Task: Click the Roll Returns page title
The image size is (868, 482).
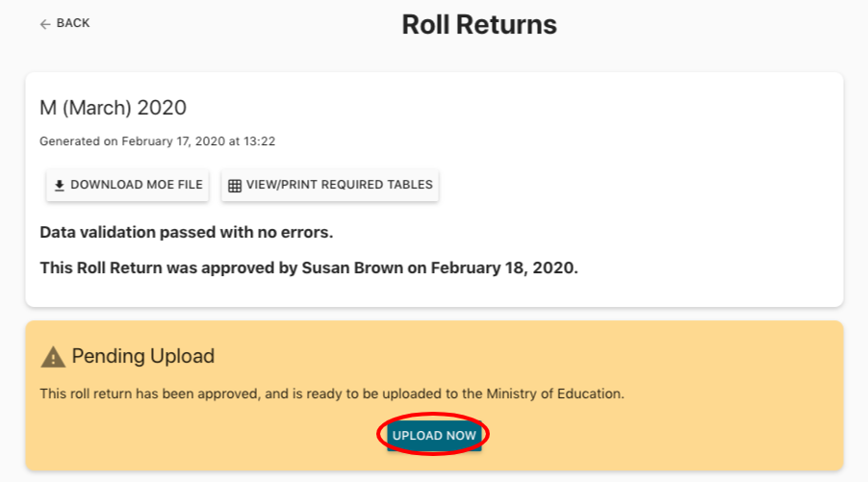Action: coord(478,25)
